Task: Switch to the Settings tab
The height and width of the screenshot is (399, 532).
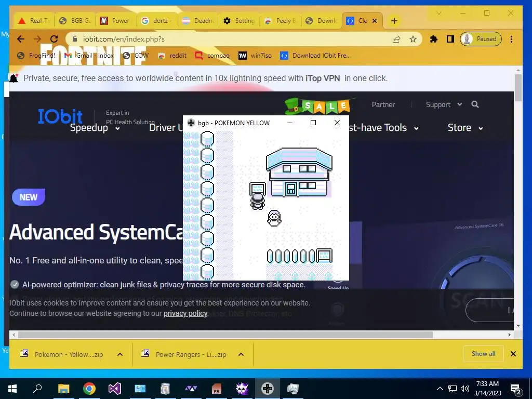Action: (x=239, y=21)
